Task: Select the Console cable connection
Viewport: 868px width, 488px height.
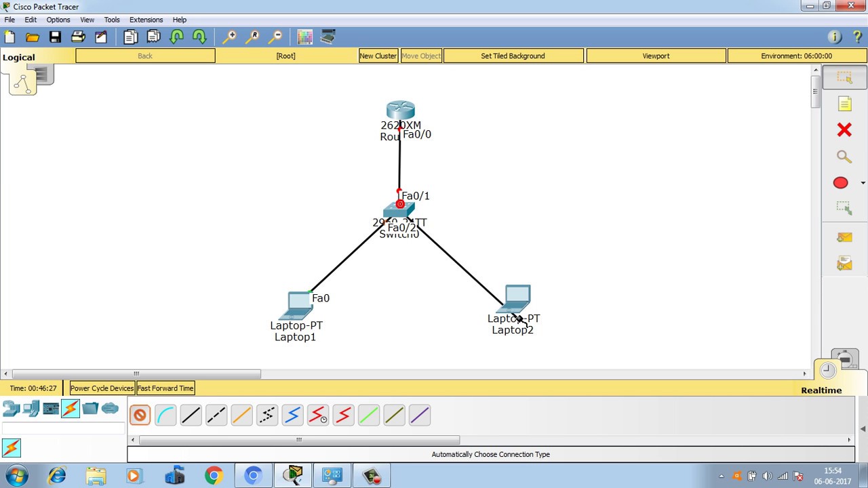Action: [x=165, y=415]
